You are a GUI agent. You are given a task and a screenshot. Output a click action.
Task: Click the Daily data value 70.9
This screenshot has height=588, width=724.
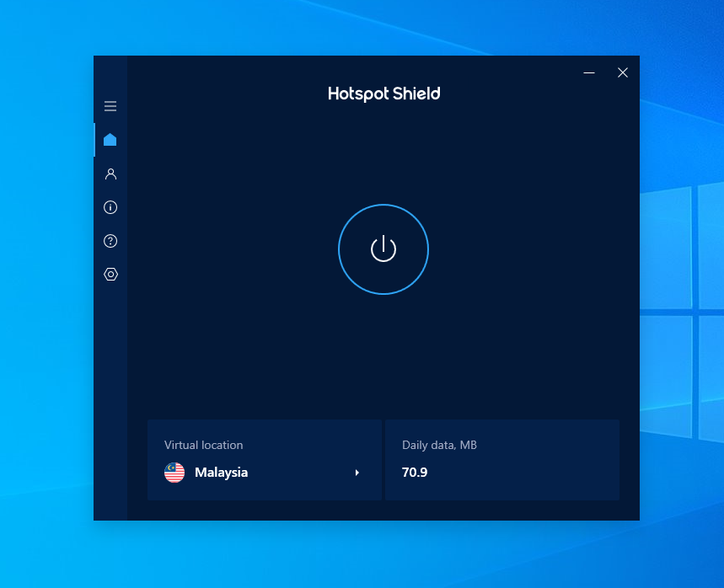(x=414, y=472)
